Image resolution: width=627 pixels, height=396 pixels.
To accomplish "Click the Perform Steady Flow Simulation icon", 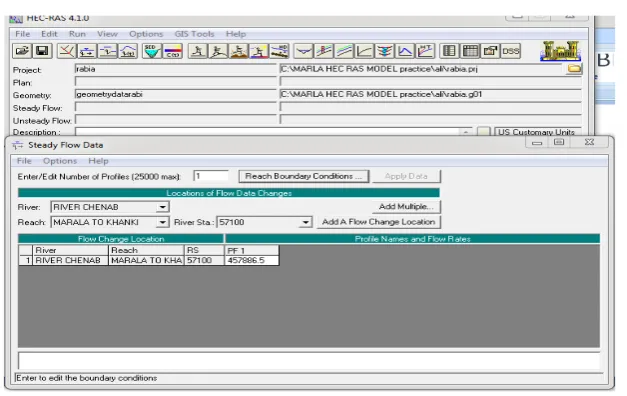I will [198, 51].
